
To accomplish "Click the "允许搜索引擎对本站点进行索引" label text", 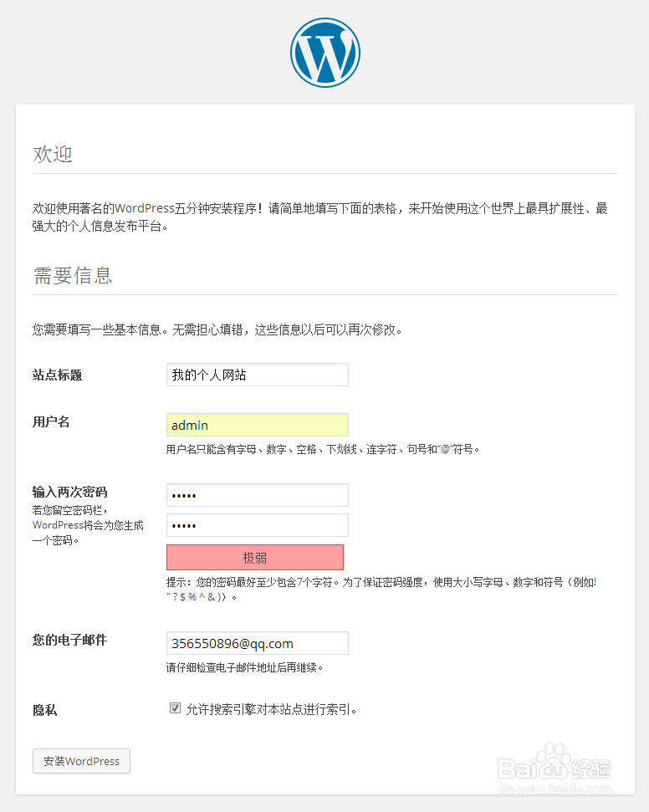I will [272, 709].
